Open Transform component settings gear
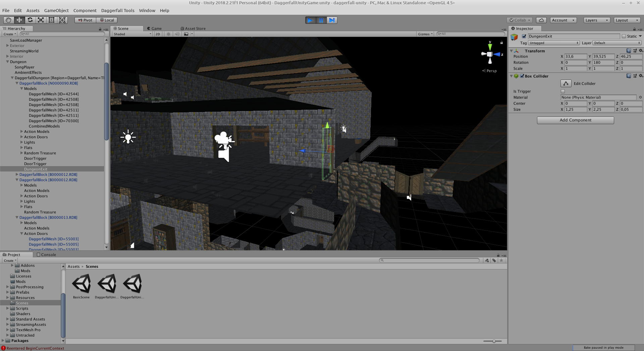The image size is (644, 351). point(641,51)
